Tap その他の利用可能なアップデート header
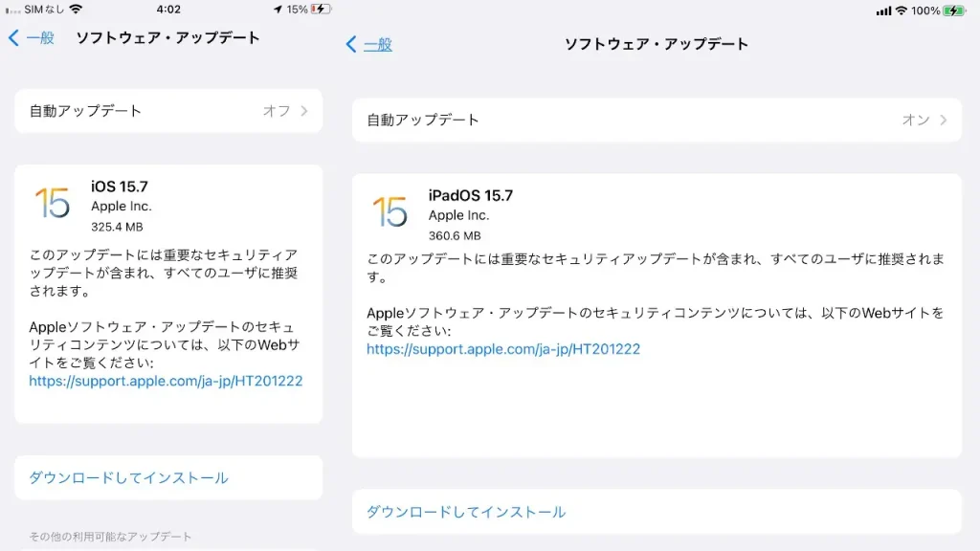Image resolution: width=980 pixels, height=551 pixels. click(x=110, y=537)
